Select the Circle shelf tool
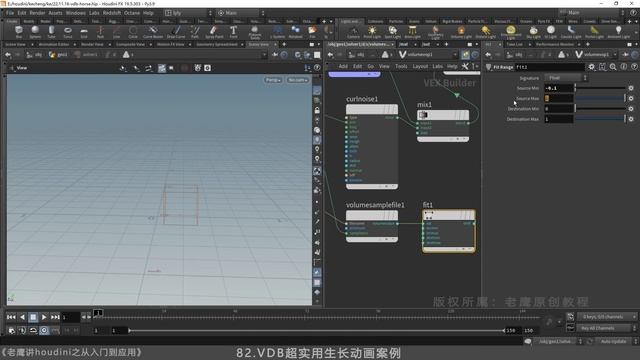Viewport: 640px width, 360px height. click(x=133, y=32)
